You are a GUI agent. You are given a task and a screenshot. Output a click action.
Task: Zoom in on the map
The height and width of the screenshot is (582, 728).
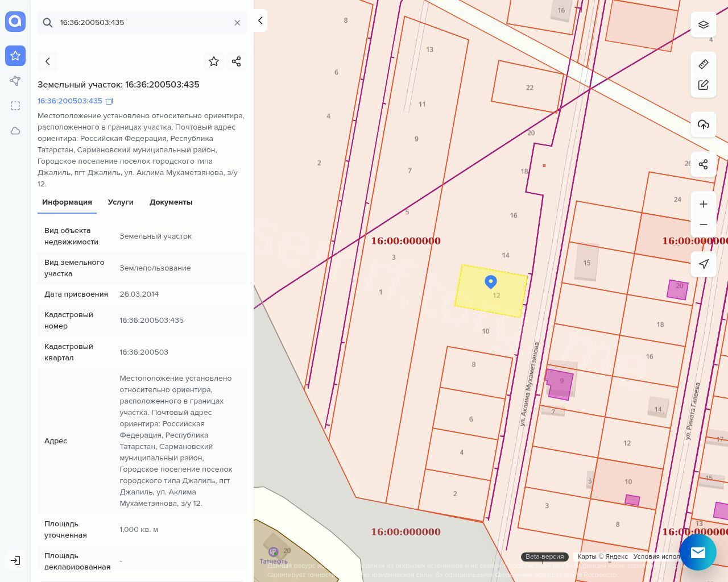click(704, 204)
